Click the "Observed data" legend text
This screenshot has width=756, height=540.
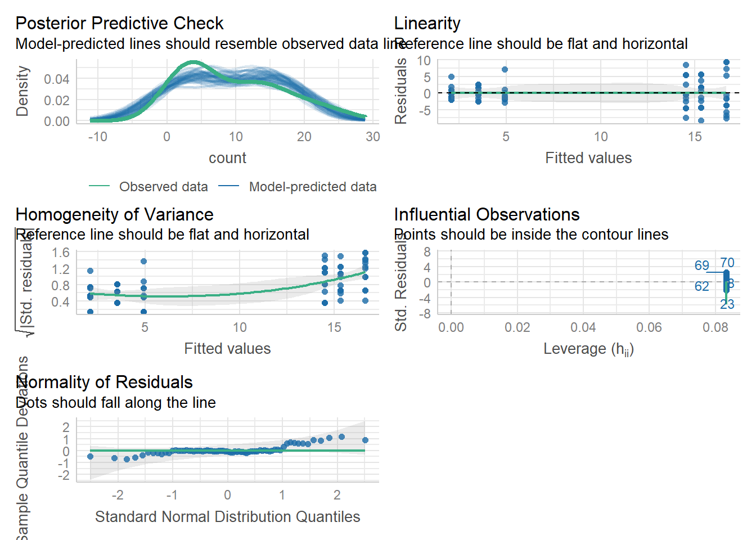coord(163,187)
